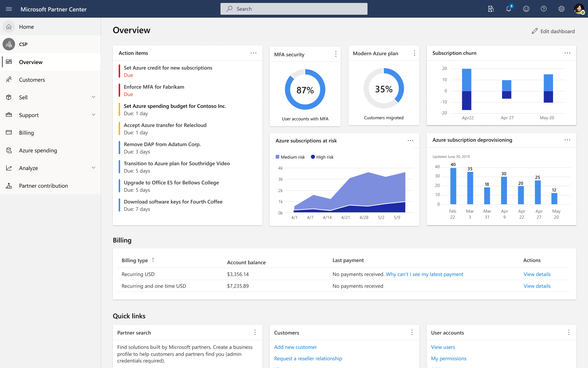Click the $3,356.14 account balance
Image resolution: width=588 pixels, height=368 pixels.
[238, 274]
